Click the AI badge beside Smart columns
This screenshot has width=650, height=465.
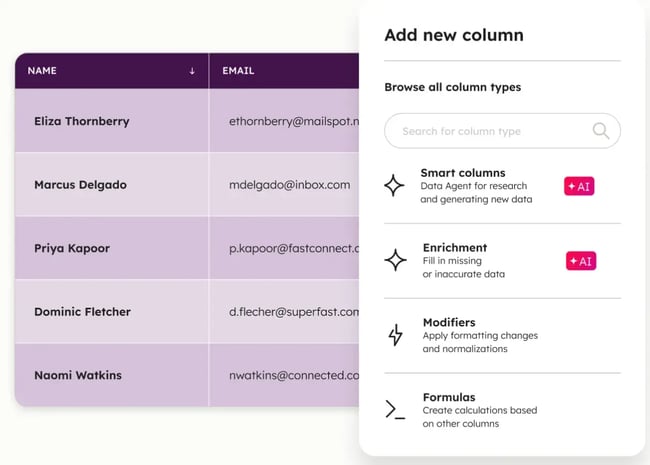(579, 186)
